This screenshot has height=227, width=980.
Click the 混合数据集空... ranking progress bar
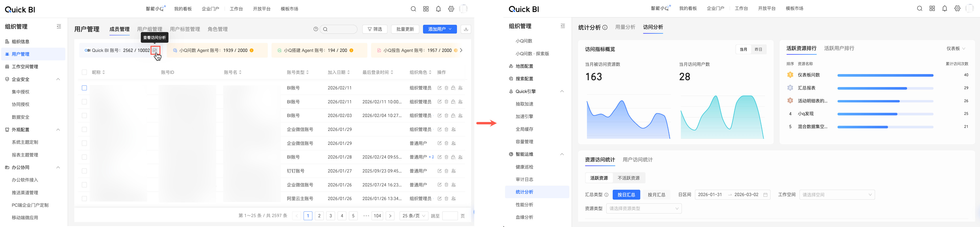[x=885, y=127]
